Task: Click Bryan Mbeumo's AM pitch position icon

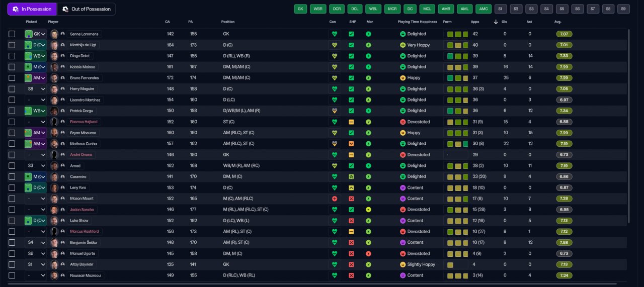Action: click(29, 133)
